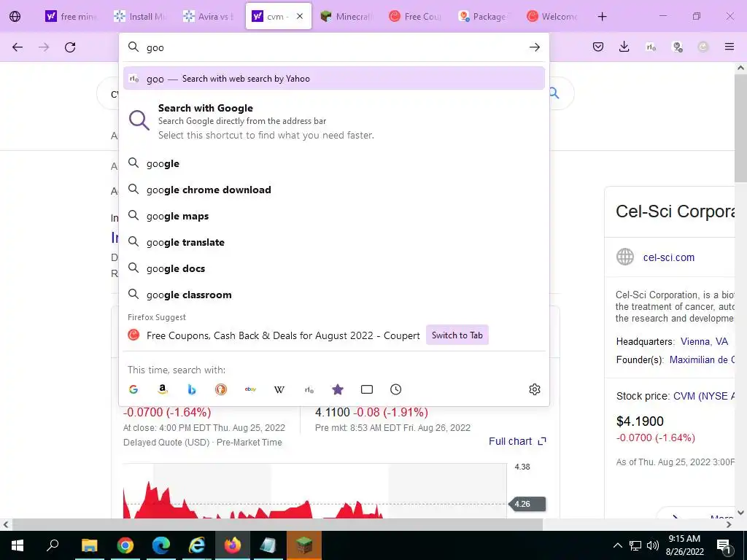Search this time with Bing icon
The height and width of the screenshot is (560, 747).
pos(192,389)
